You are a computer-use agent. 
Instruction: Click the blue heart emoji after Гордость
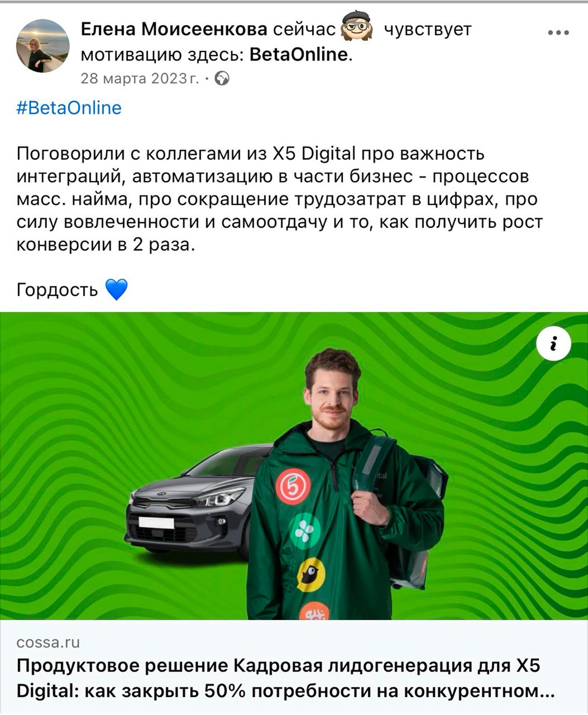coord(116,289)
